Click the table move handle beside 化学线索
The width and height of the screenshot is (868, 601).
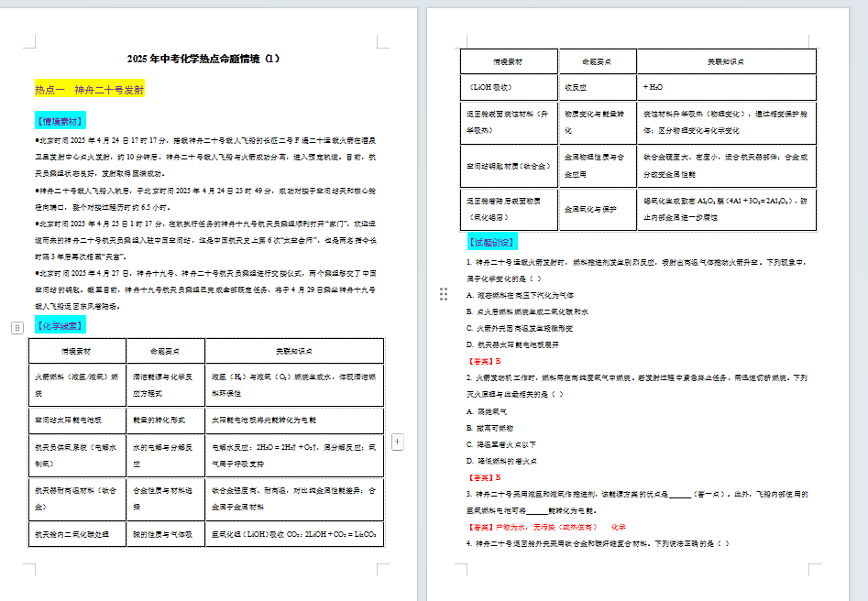(x=17, y=328)
